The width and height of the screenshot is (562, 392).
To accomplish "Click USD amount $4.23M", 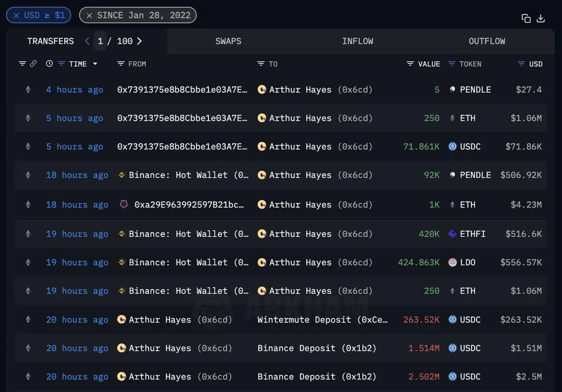I will point(526,204).
